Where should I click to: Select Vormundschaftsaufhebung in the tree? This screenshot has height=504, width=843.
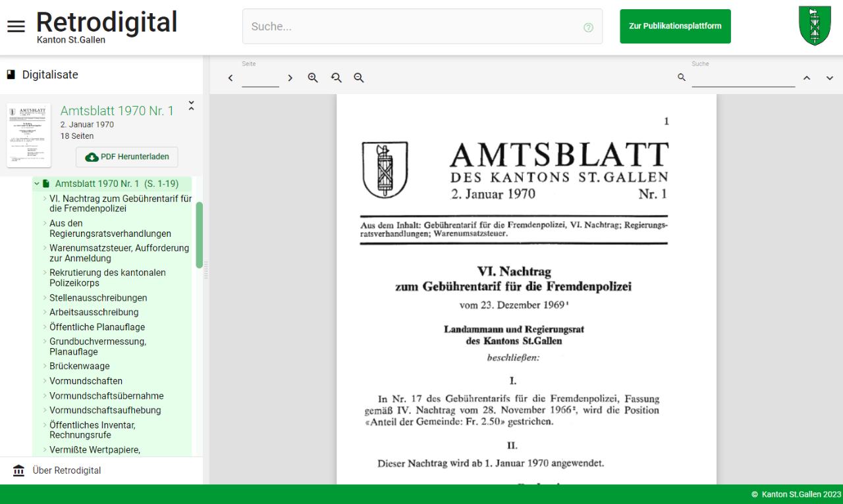(x=105, y=411)
